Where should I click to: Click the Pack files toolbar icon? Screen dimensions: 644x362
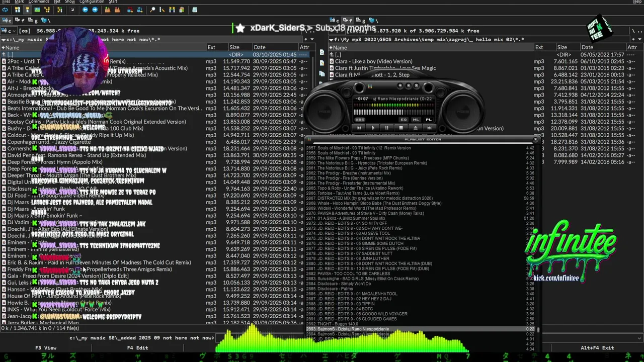[108, 10]
